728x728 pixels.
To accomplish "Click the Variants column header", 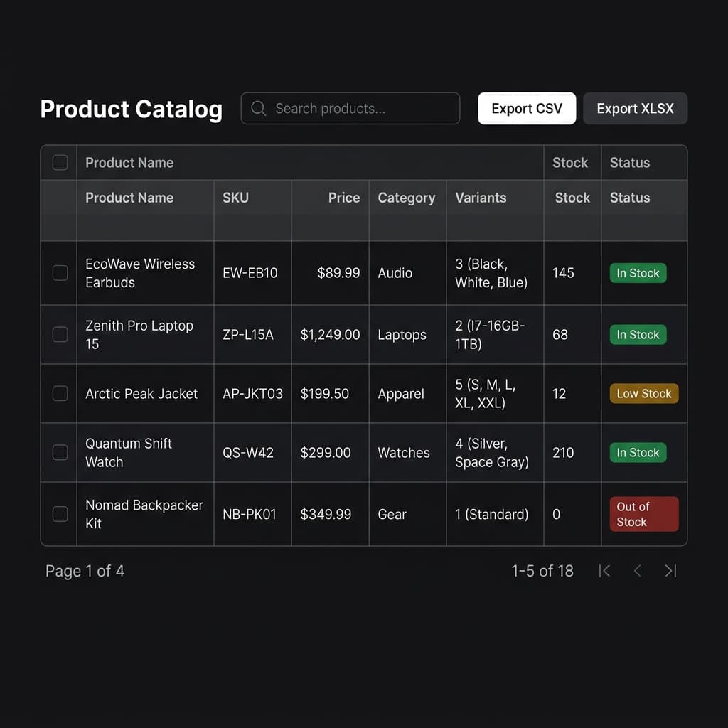I will click(481, 198).
